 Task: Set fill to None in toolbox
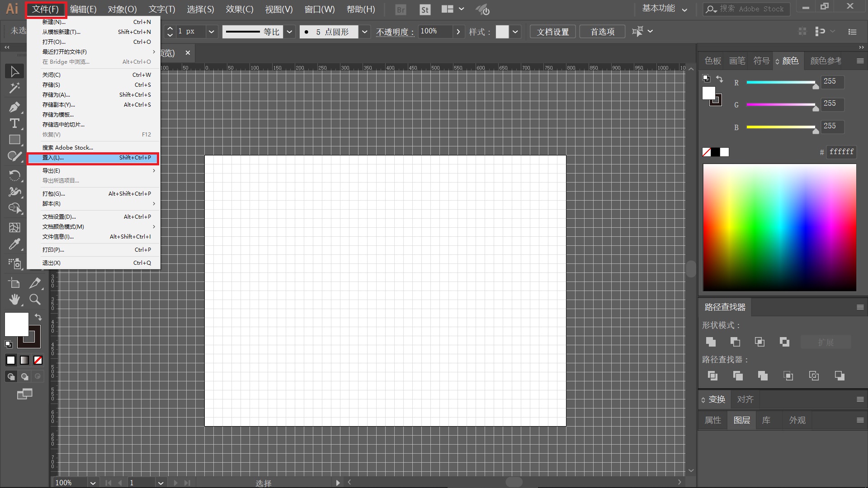pos(38,360)
